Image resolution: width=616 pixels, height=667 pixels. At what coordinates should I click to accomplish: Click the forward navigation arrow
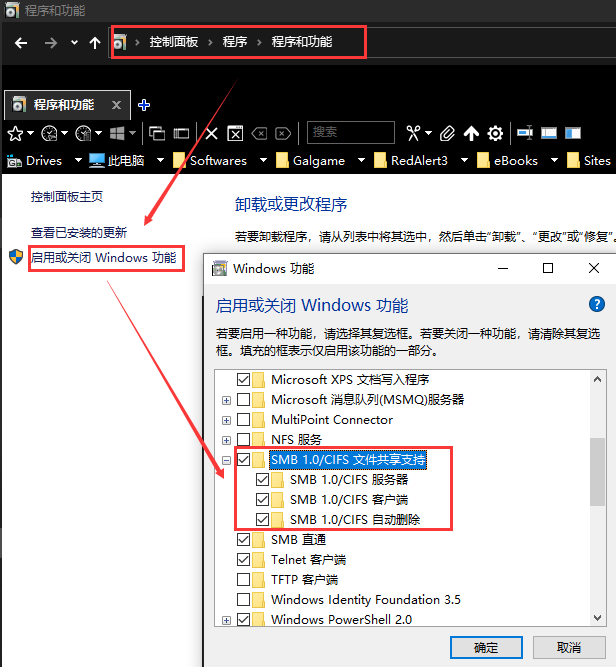pyautogui.click(x=51, y=43)
